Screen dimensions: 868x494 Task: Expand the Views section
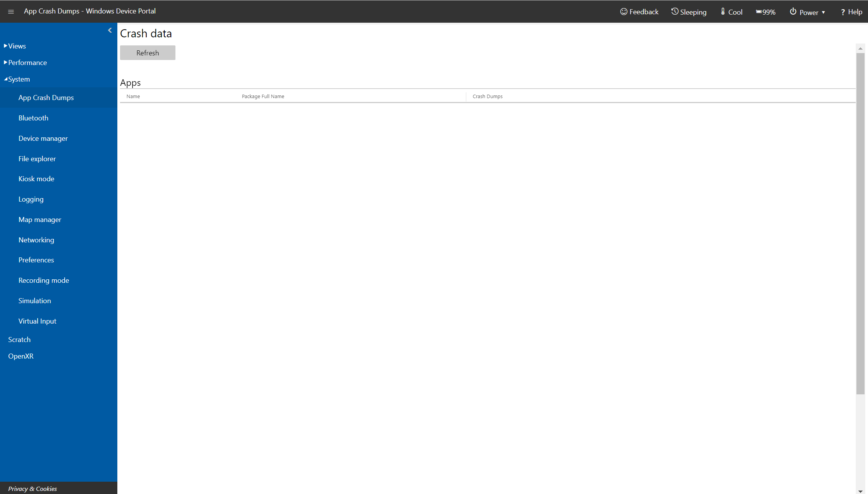click(x=16, y=46)
